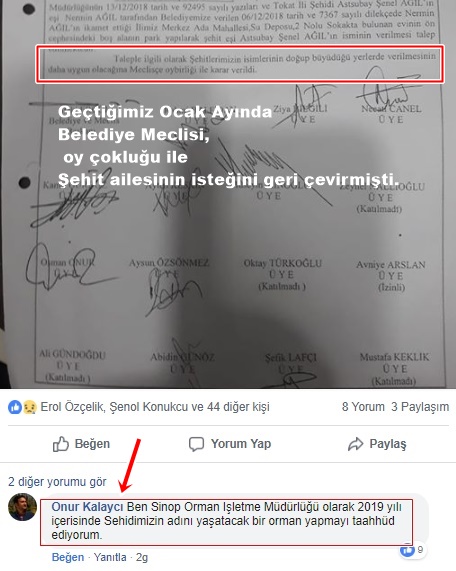This screenshot has height=571, width=456.
Task: Like Onur Kalaycı's comment via Beğen
Action: tap(68, 558)
